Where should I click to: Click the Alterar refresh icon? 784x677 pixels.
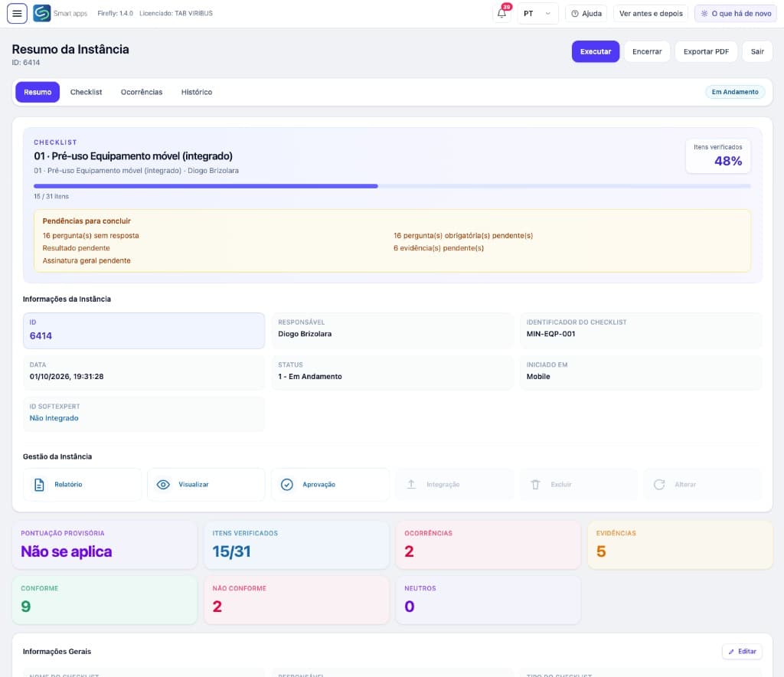pyautogui.click(x=659, y=485)
